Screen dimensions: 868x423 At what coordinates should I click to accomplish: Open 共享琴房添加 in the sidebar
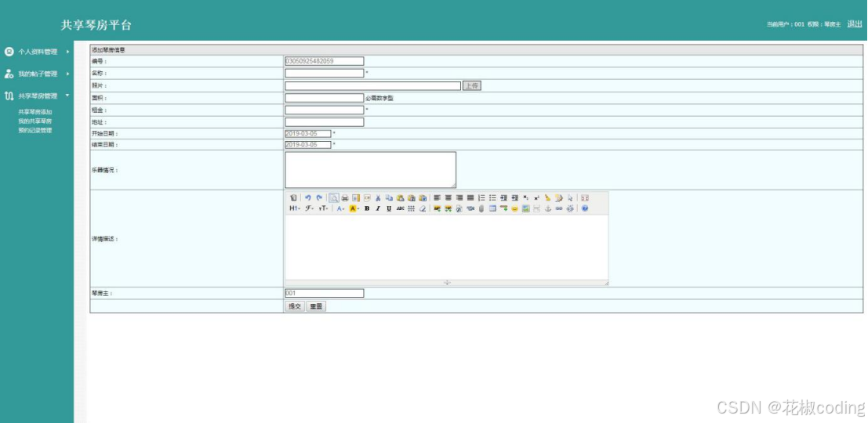tap(35, 112)
